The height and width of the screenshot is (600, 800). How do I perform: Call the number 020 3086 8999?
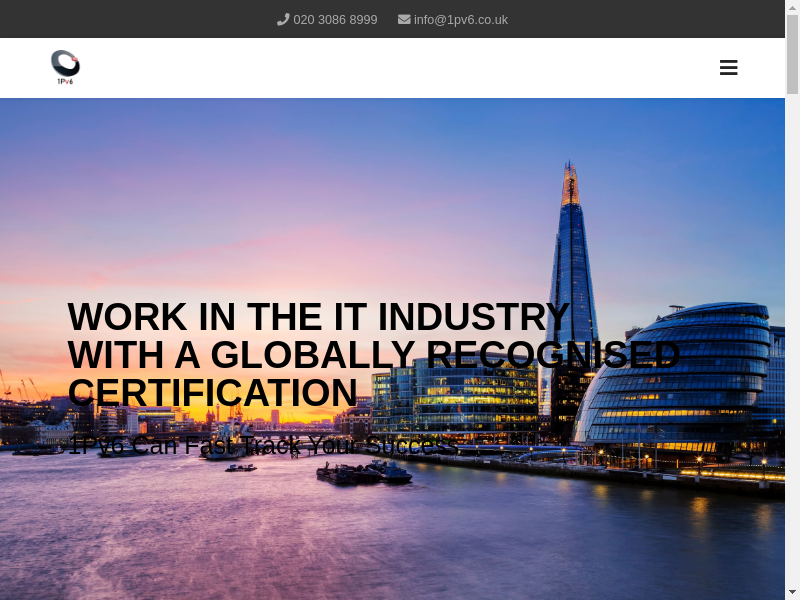(x=335, y=19)
